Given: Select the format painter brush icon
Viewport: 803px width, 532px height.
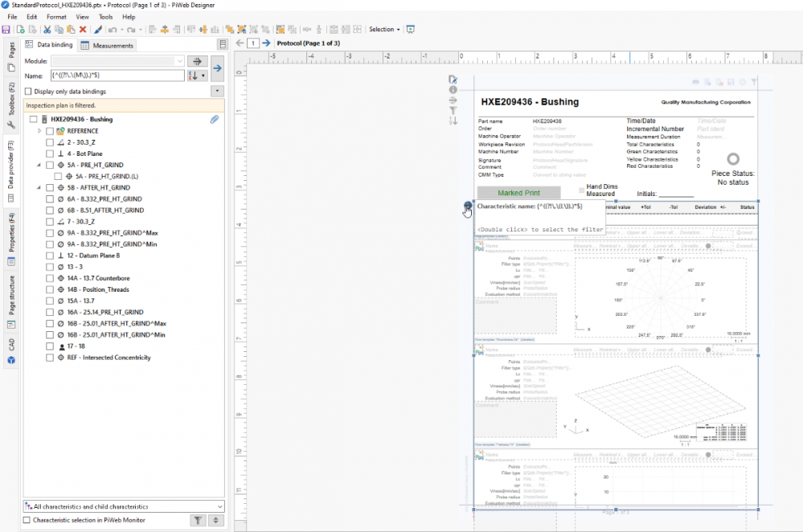Looking at the screenshot, I should (98, 30).
